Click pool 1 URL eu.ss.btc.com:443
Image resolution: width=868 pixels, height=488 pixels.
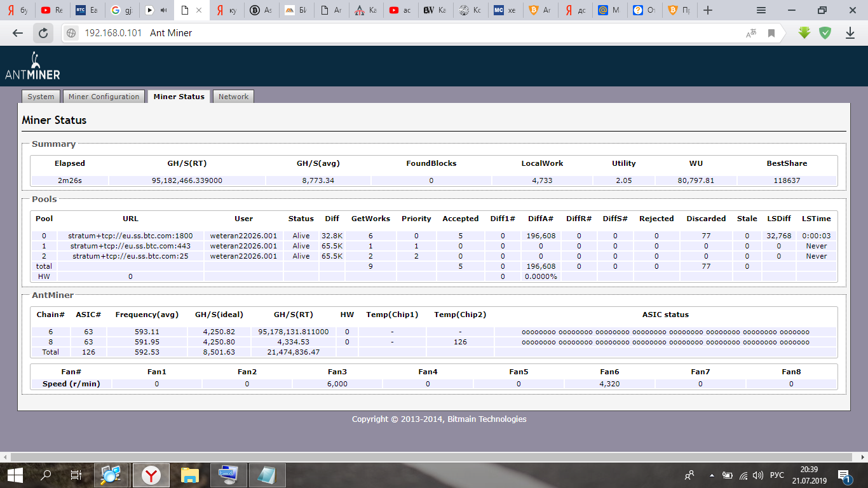(x=130, y=246)
